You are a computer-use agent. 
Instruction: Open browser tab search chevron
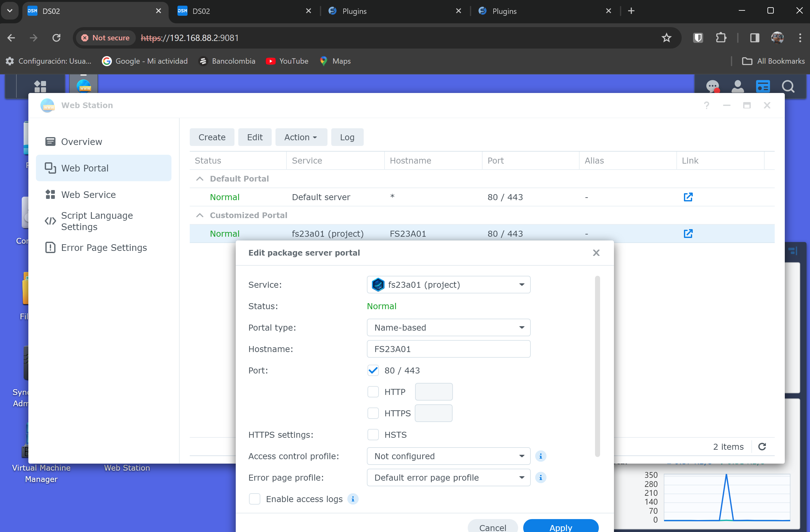(x=10, y=11)
